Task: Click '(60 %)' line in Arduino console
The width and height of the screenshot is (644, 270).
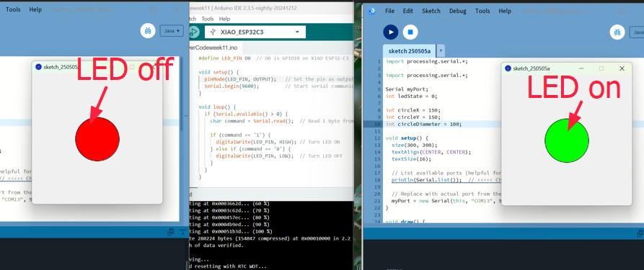Action: pyautogui.click(x=229, y=204)
